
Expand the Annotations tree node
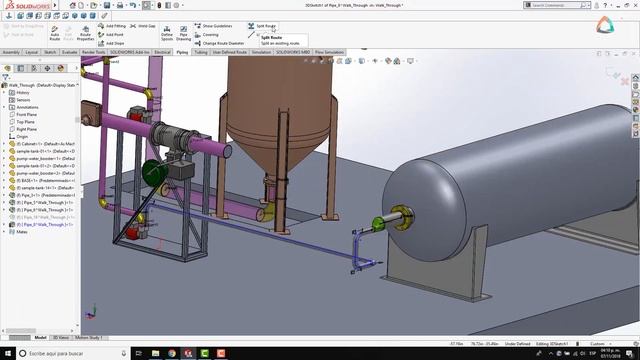(4, 107)
